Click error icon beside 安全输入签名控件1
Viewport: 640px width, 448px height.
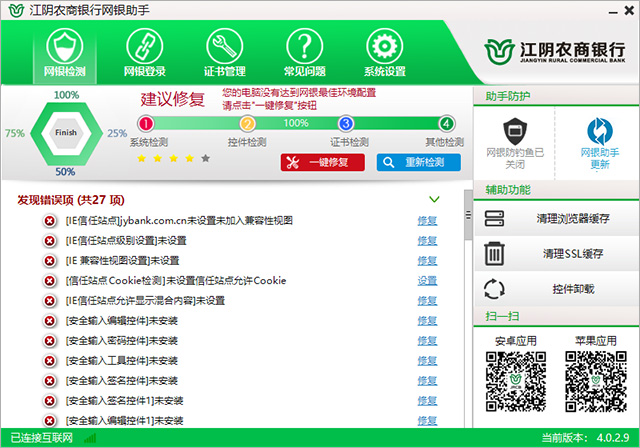(49, 401)
